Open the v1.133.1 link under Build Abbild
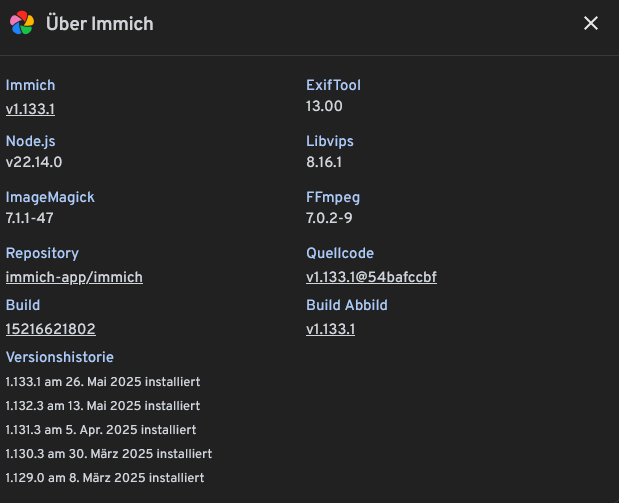 (330, 329)
